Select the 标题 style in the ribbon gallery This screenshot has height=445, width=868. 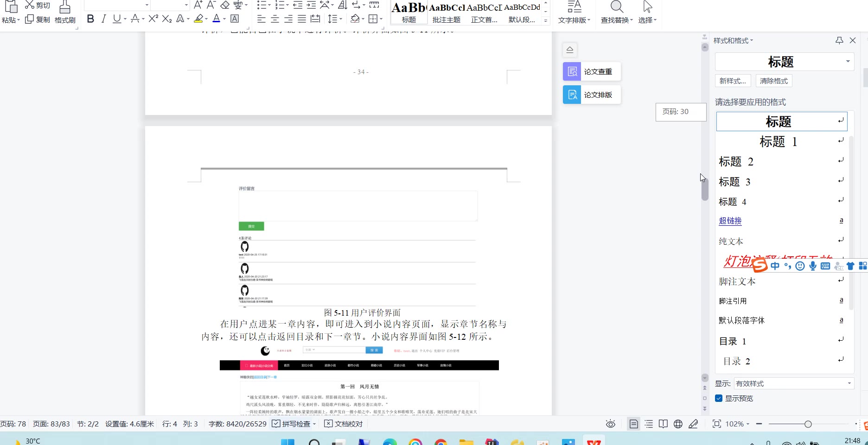click(408, 13)
